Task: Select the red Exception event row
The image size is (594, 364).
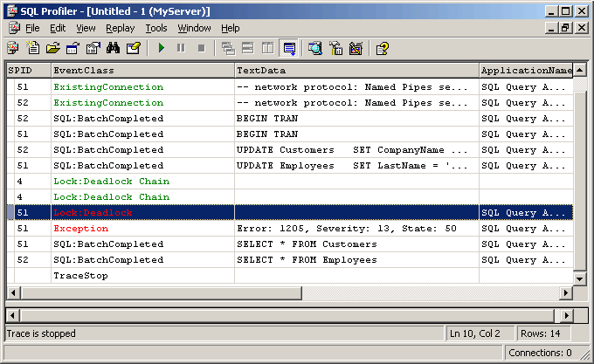Action: [x=290, y=229]
